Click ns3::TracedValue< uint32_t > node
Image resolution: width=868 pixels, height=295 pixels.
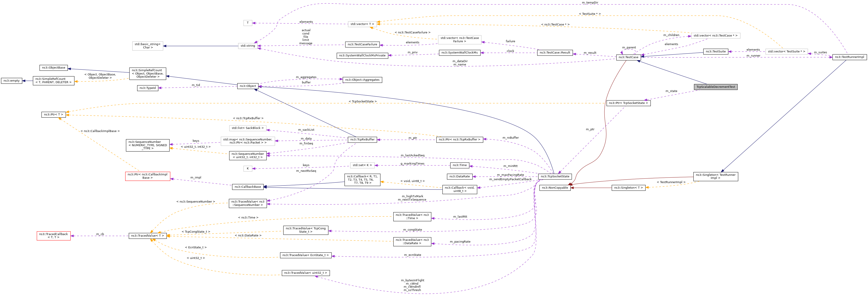(306, 273)
